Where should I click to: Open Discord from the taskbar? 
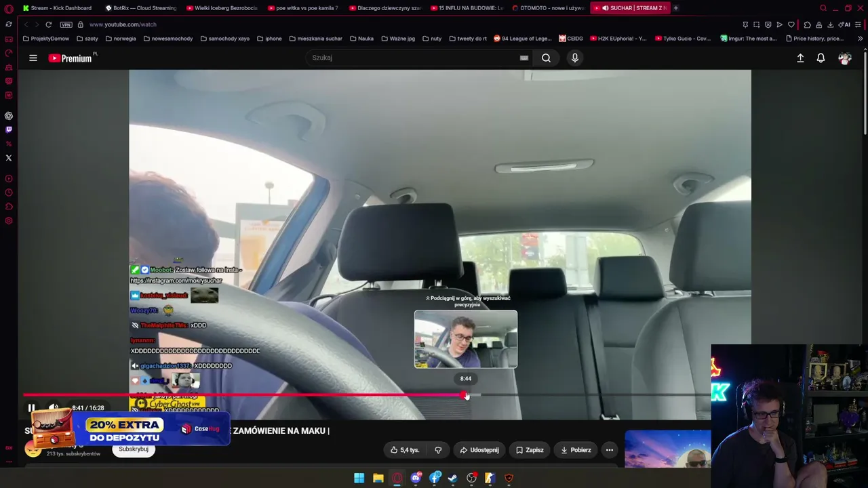[416, 479]
